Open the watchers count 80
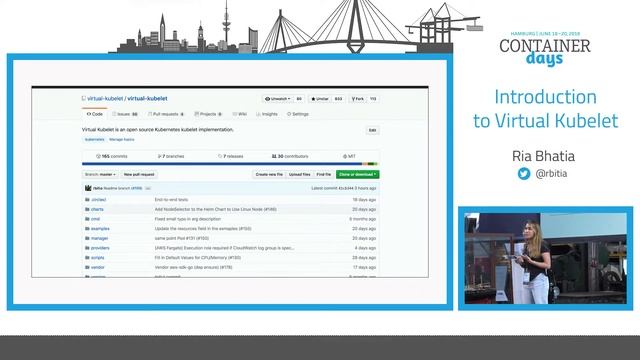This screenshot has height=360, width=640. coord(299,99)
